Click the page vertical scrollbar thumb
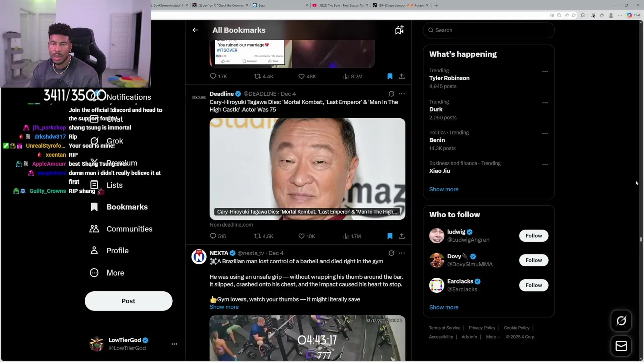Screen dimensions: 644x362 (x=641, y=239)
